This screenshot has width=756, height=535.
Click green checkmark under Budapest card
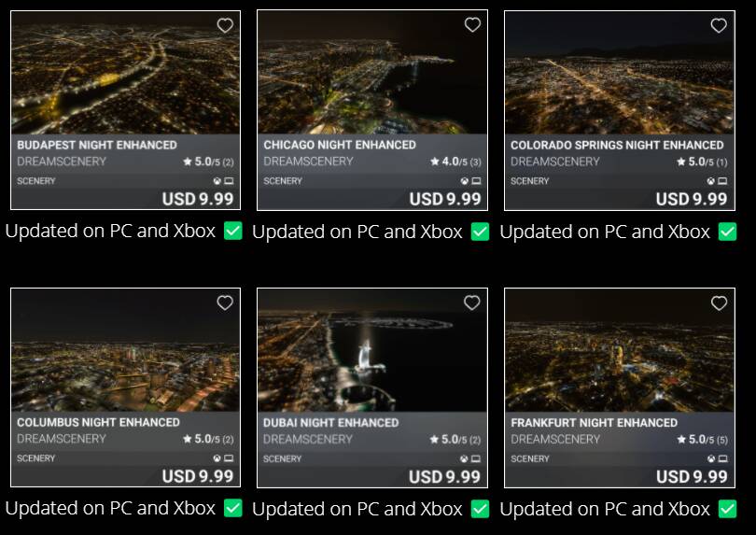233,231
